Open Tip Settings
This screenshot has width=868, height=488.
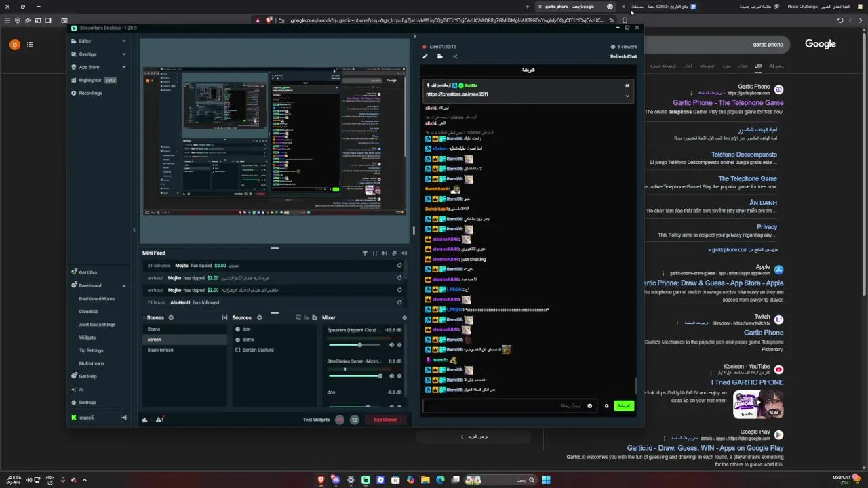click(91, 350)
